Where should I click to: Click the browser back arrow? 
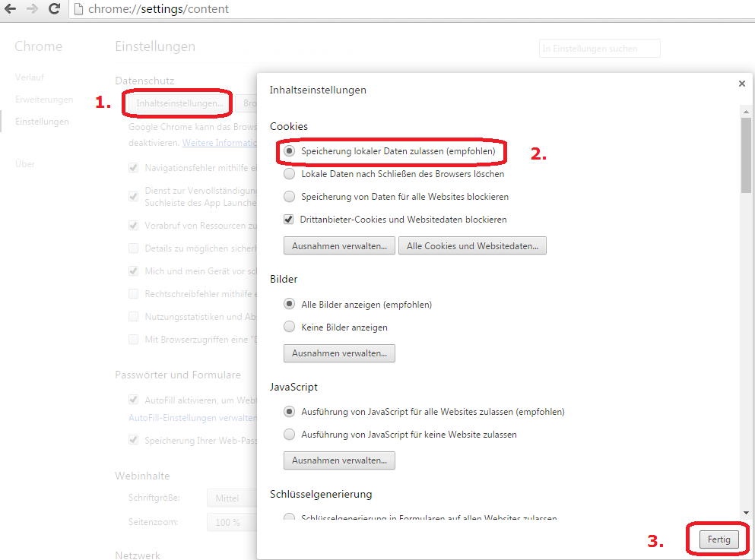coord(11,9)
